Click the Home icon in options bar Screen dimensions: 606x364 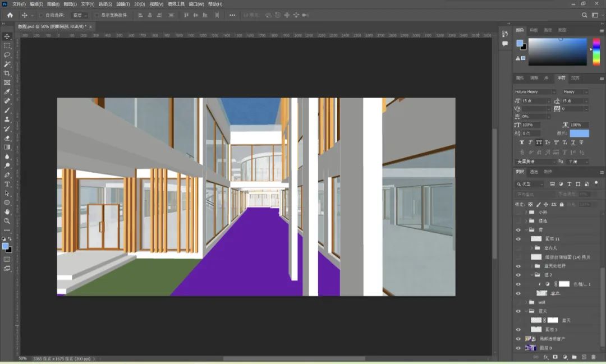[x=10, y=15]
